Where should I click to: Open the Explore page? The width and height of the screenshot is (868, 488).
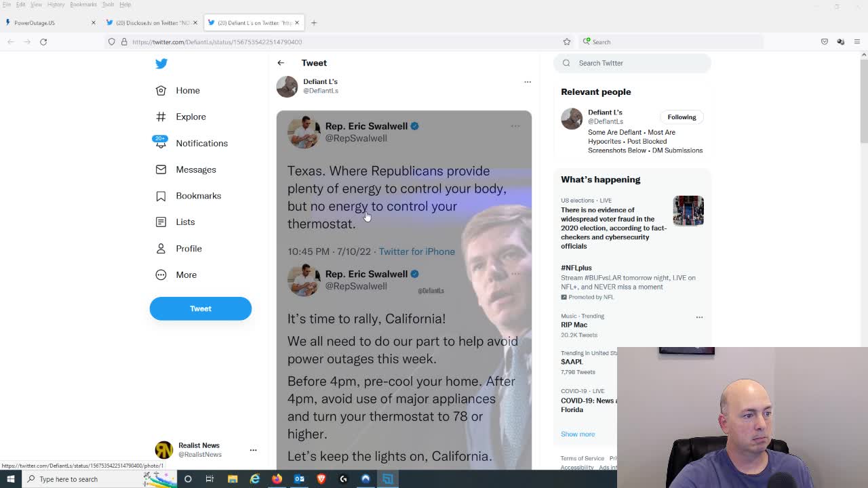[x=181, y=117]
